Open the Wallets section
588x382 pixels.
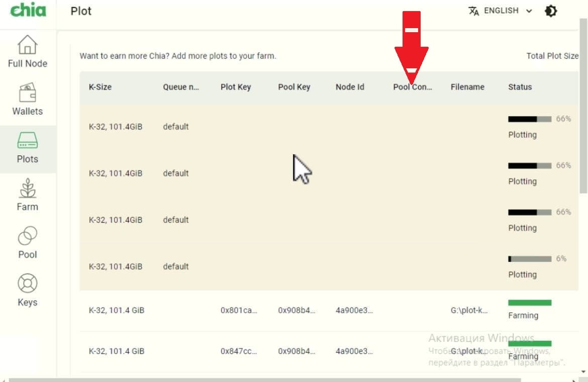27,100
